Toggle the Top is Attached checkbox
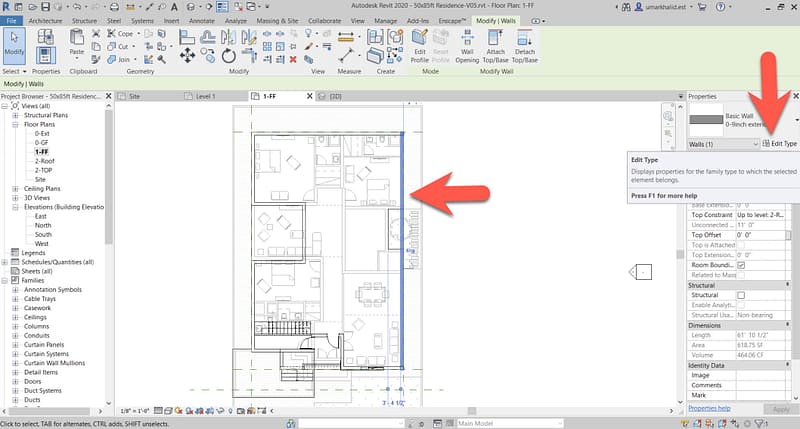The image size is (800, 429). click(741, 244)
